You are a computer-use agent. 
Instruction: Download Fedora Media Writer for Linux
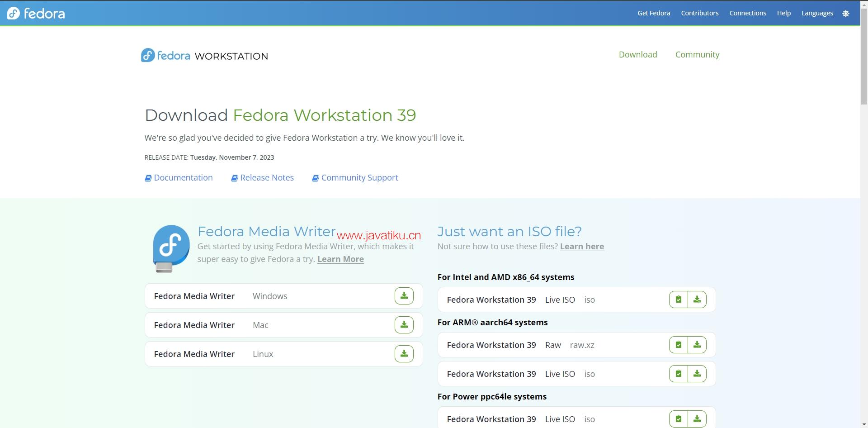[404, 354]
